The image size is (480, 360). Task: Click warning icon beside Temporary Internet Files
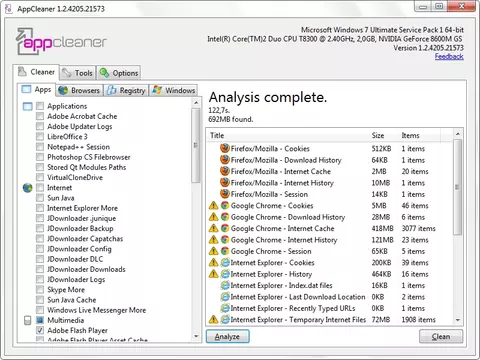(x=213, y=320)
